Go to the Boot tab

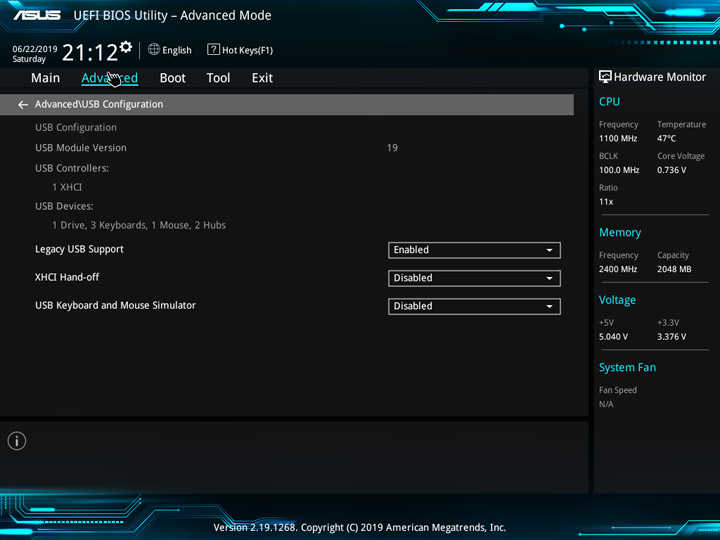tap(173, 78)
